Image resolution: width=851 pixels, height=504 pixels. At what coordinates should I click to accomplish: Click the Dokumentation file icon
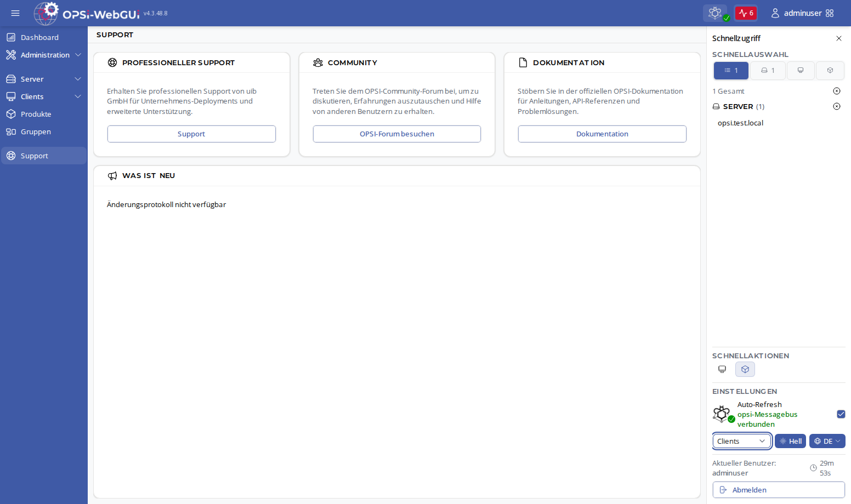click(x=523, y=62)
